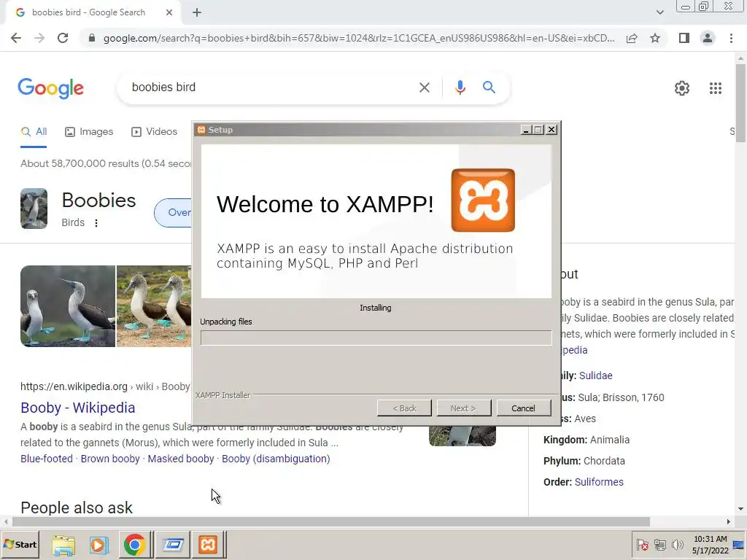The width and height of the screenshot is (747, 560).
Task: Submit the search with the magnifier icon
Action: [489, 87]
